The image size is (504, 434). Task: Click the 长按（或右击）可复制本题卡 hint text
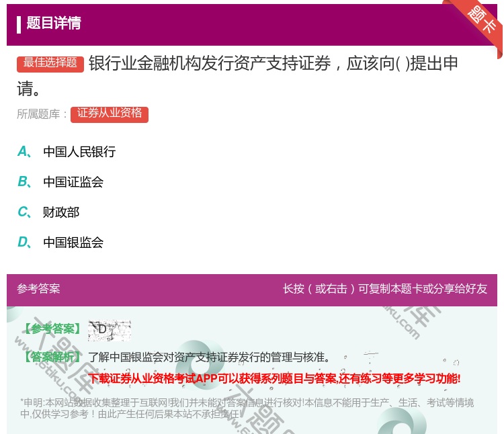385,288
